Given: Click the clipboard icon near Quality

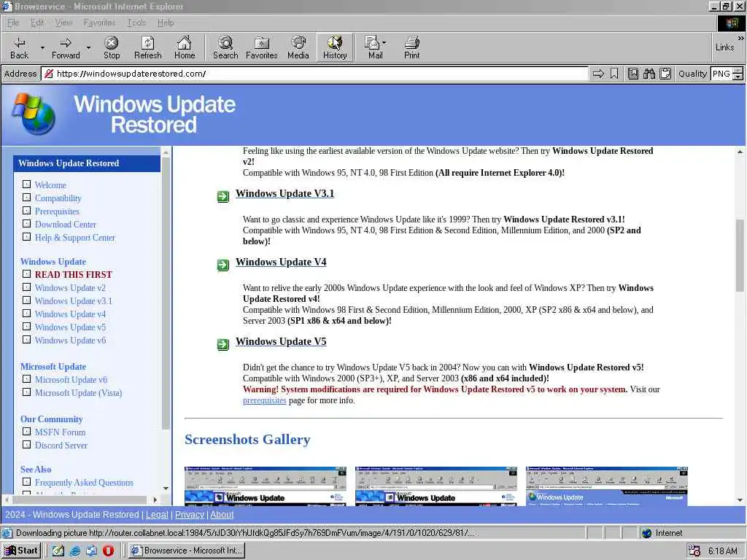Looking at the screenshot, I should pos(665,74).
